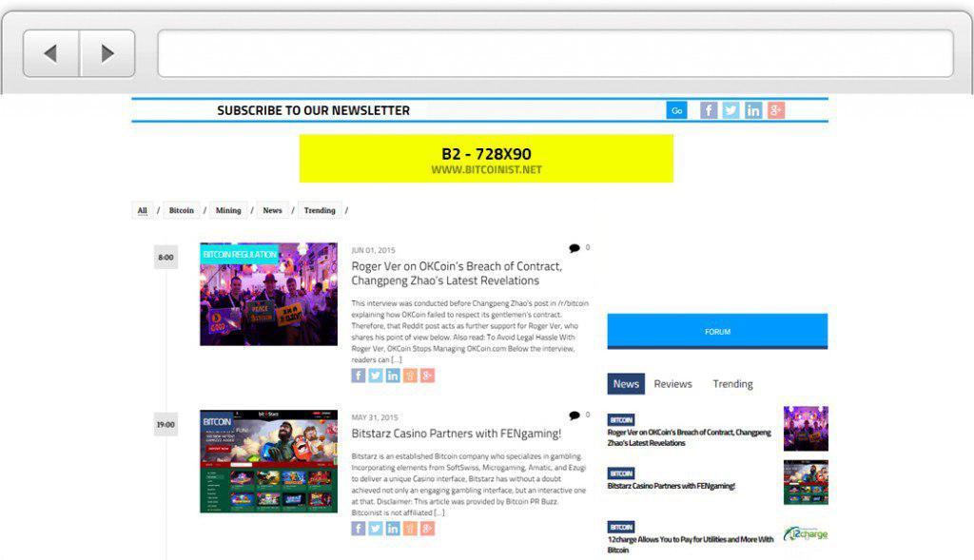Share Roger Ver article on Twitter
The height and width of the screenshot is (560, 974).
point(376,376)
